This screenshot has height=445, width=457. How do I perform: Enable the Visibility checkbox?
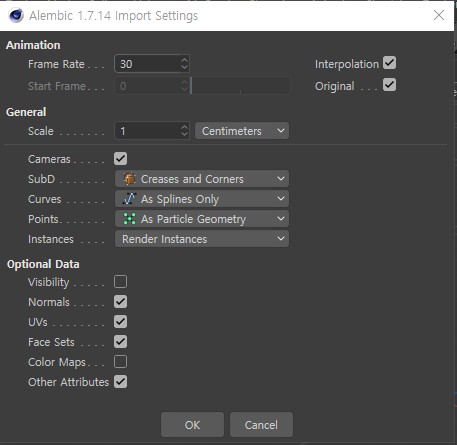[x=120, y=282]
